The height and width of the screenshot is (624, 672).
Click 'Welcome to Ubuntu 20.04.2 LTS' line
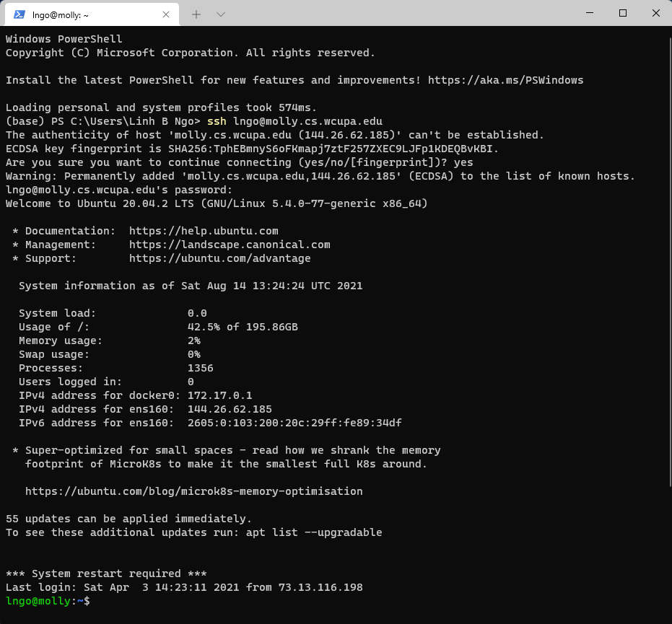(217, 203)
